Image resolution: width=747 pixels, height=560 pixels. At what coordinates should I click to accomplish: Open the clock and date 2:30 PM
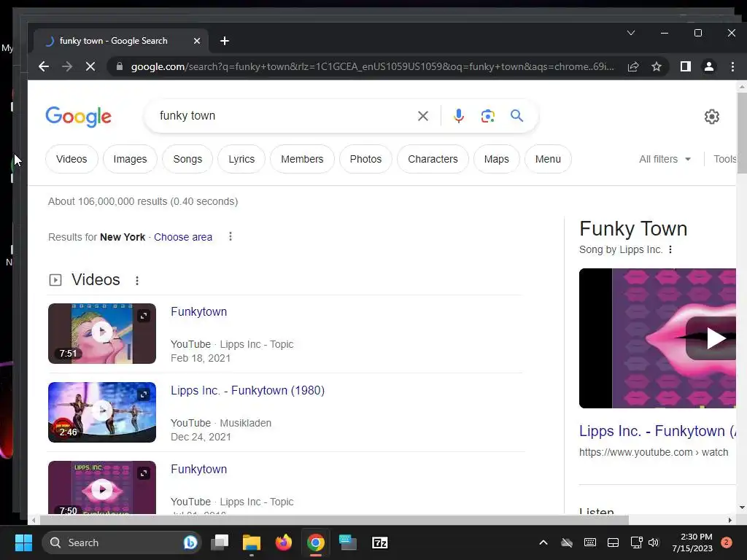coord(692,542)
